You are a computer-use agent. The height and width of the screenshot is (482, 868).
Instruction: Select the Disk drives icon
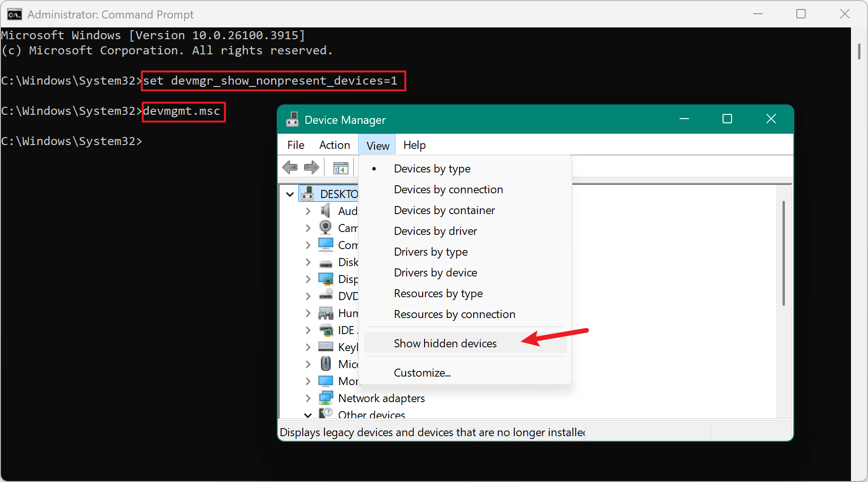326,262
